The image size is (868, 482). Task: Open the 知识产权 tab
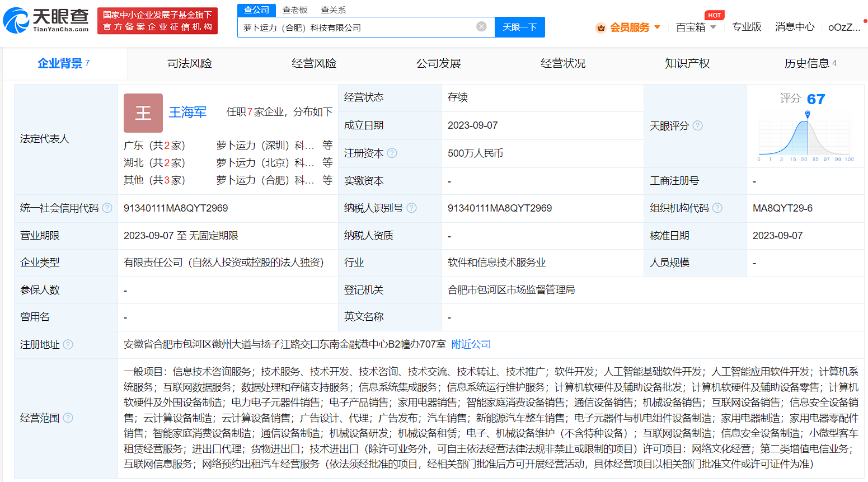(687, 63)
